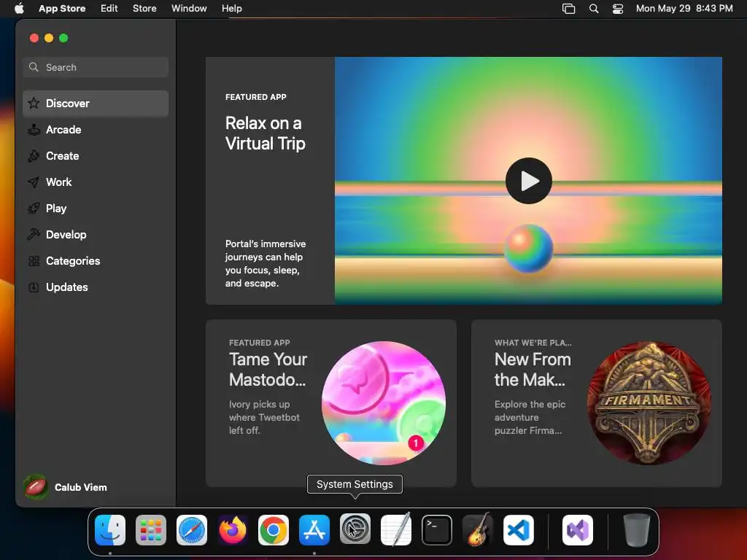Open System Settings from the Dock
The width and height of the screenshot is (747, 560).
coord(355,530)
